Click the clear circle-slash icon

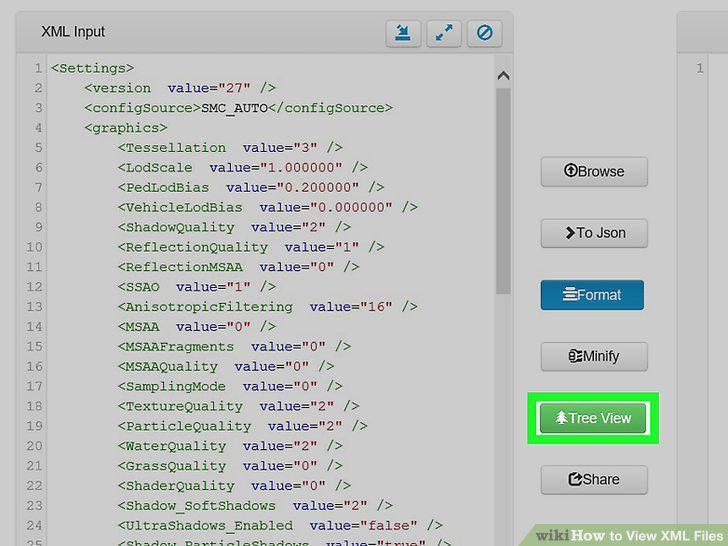(484, 33)
